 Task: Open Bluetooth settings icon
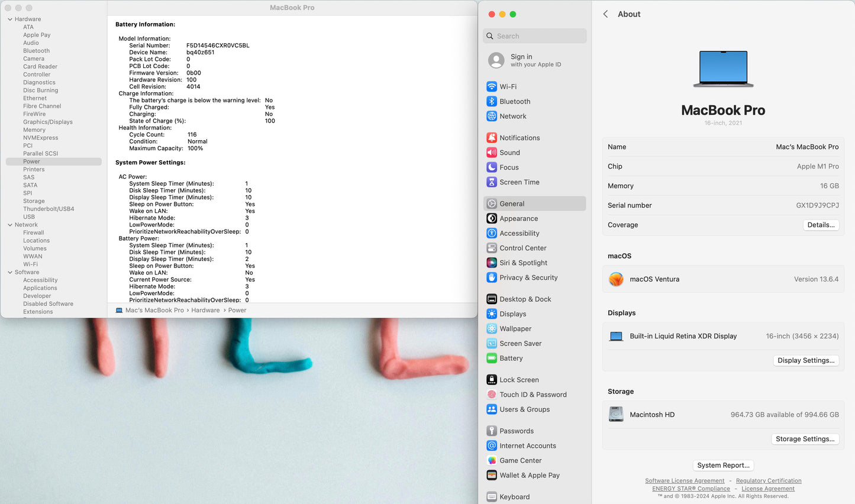point(492,101)
